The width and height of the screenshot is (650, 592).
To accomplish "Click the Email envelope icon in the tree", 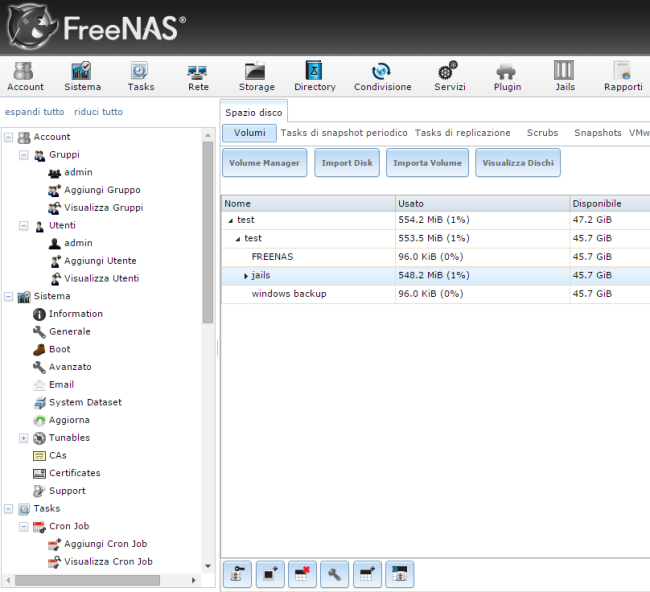I will (x=39, y=385).
